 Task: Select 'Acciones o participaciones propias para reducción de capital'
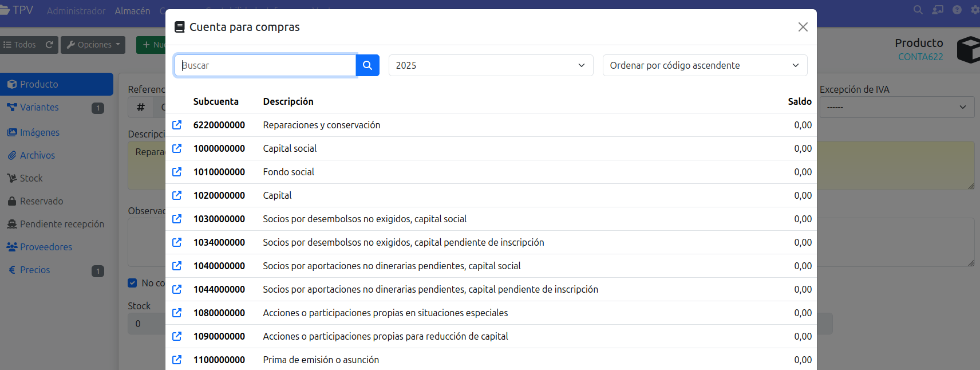(385, 336)
